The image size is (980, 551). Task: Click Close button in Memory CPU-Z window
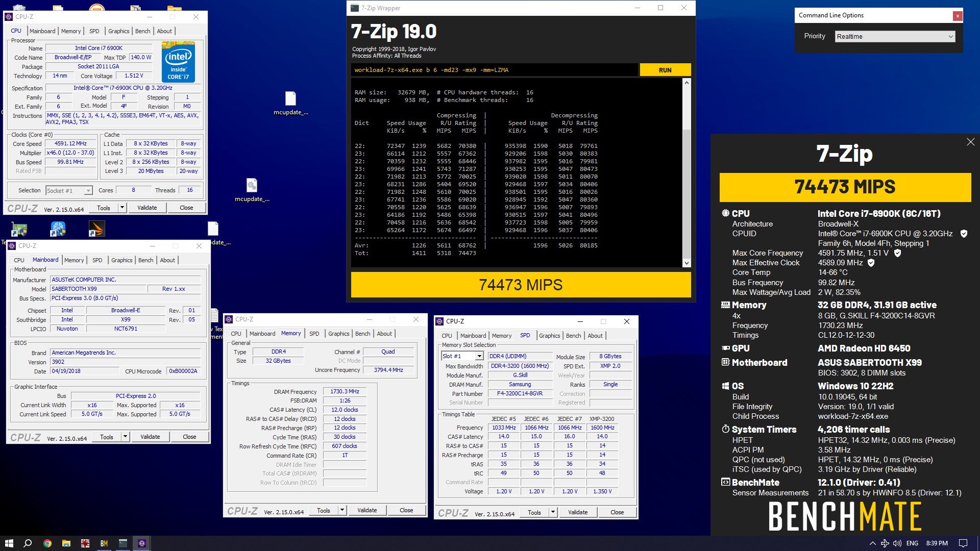[x=406, y=510]
